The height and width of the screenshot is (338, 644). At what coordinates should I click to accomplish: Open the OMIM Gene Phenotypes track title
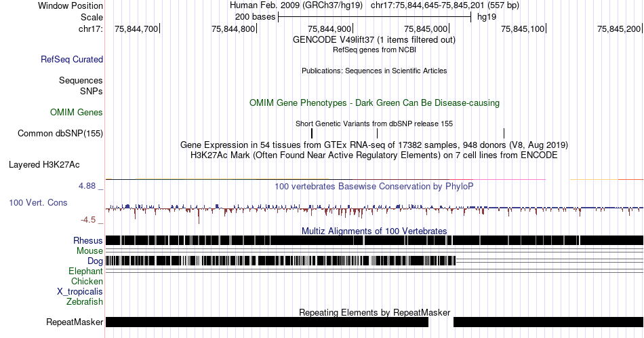(x=374, y=102)
